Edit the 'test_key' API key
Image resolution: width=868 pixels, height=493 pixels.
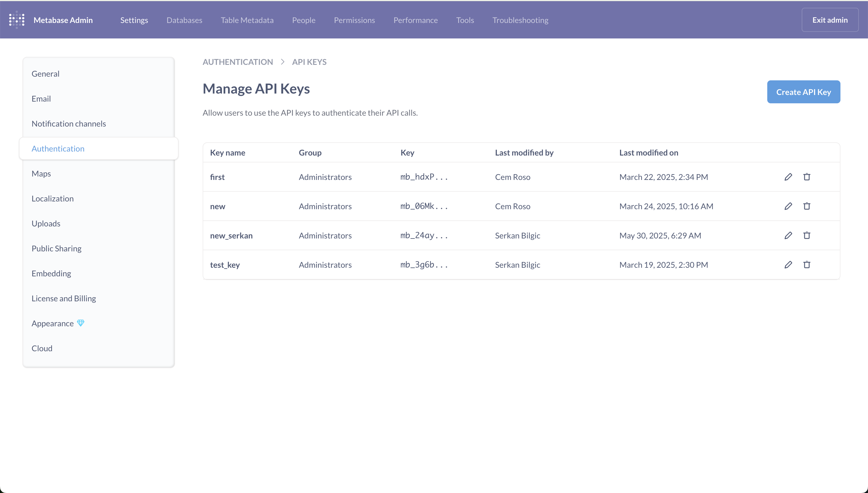(788, 265)
